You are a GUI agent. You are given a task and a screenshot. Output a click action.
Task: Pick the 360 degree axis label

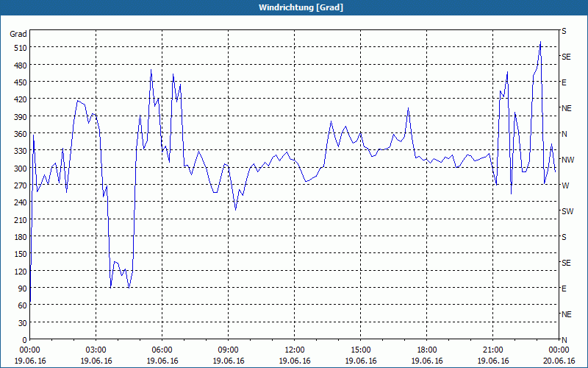pos(21,134)
